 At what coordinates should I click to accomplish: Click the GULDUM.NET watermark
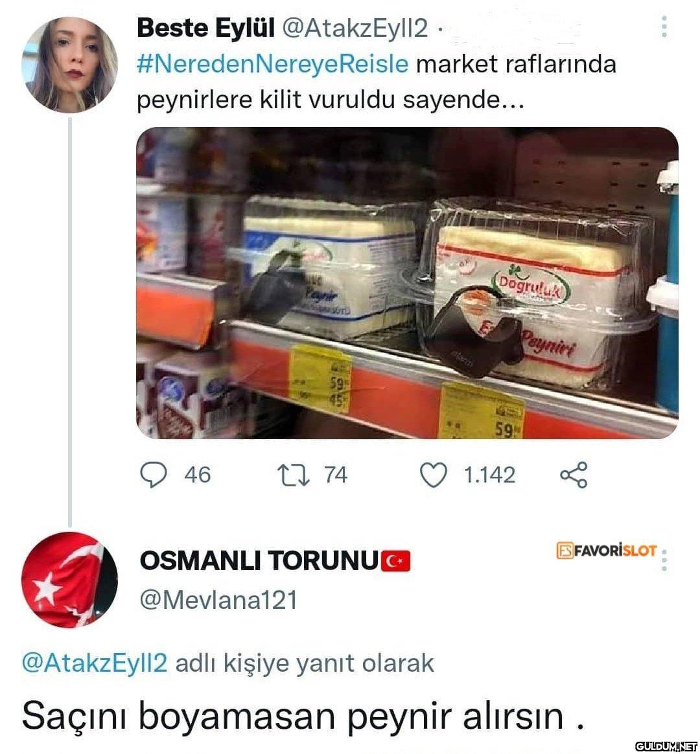[666, 746]
